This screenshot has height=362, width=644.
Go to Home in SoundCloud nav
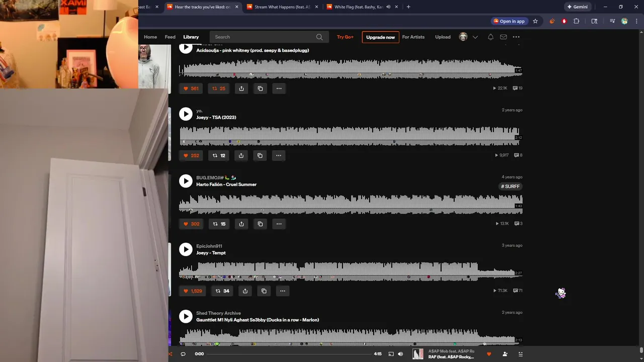click(150, 37)
